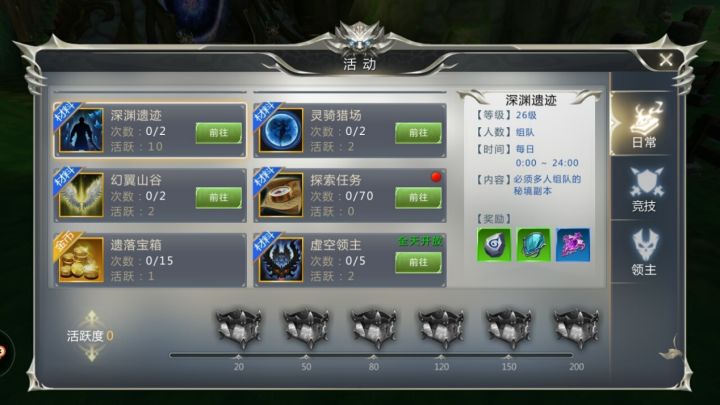Switch to the 日常 tab

pyautogui.click(x=643, y=125)
